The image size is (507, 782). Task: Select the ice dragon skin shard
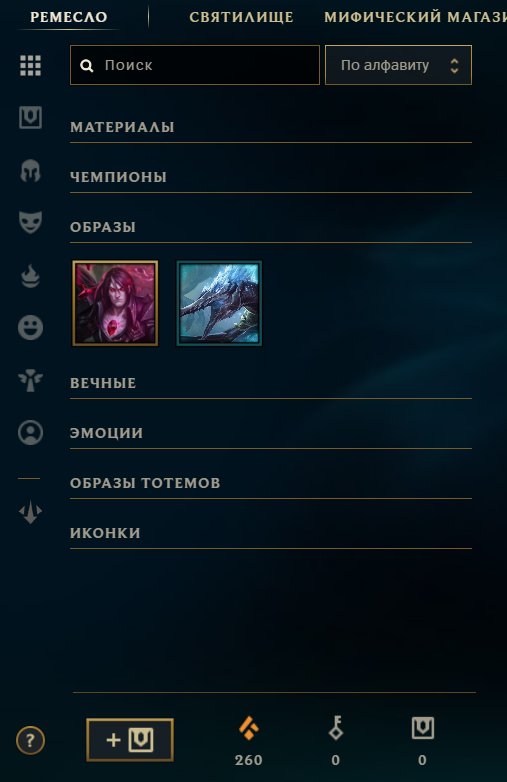click(x=219, y=303)
